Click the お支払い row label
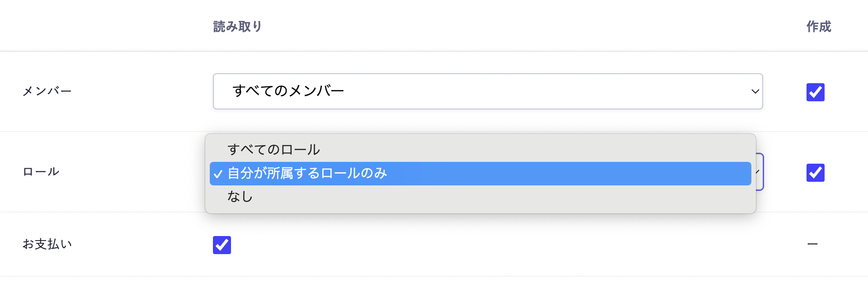868x293 pixels. 47,244
